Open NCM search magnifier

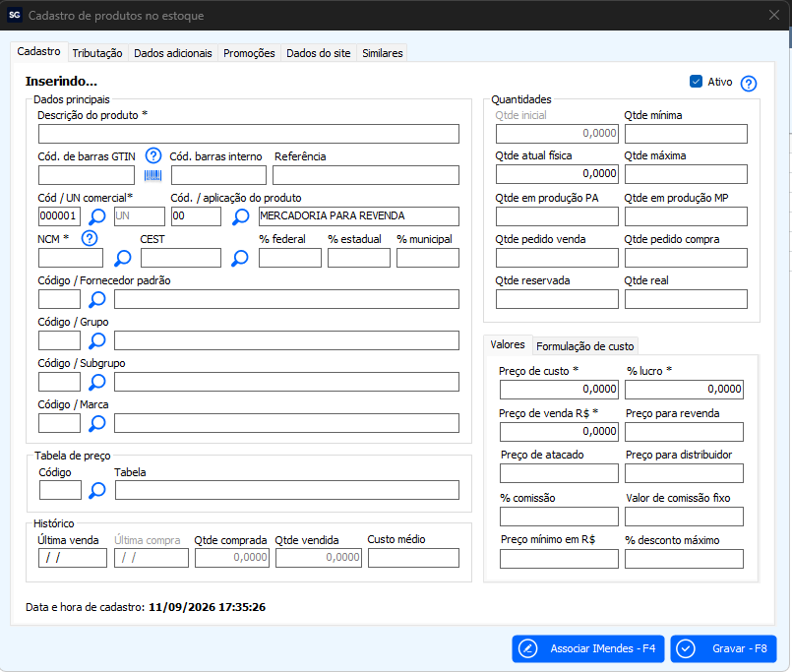point(122,258)
